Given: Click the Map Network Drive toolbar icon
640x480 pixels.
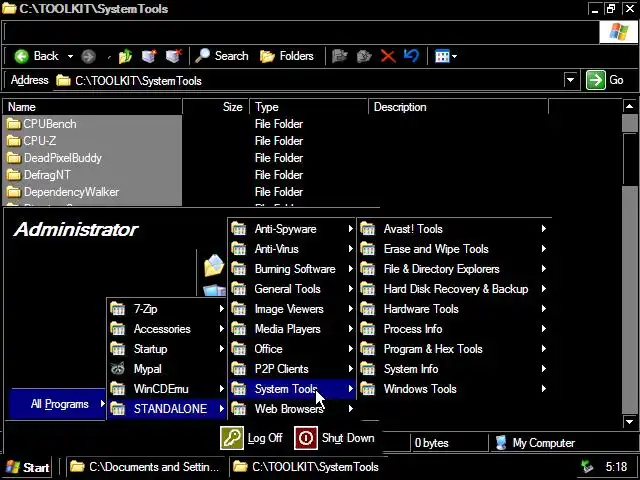Looking at the screenshot, I should click(149, 56).
